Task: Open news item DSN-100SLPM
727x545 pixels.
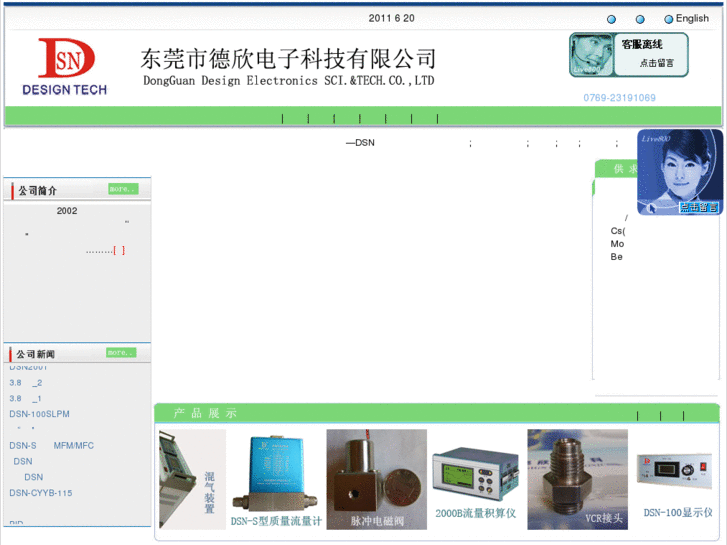Action: [x=39, y=414]
